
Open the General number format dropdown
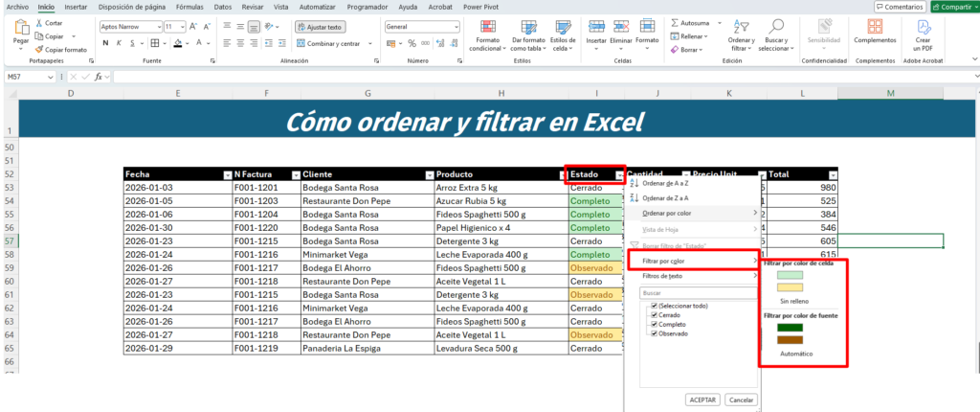(x=456, y=27)
